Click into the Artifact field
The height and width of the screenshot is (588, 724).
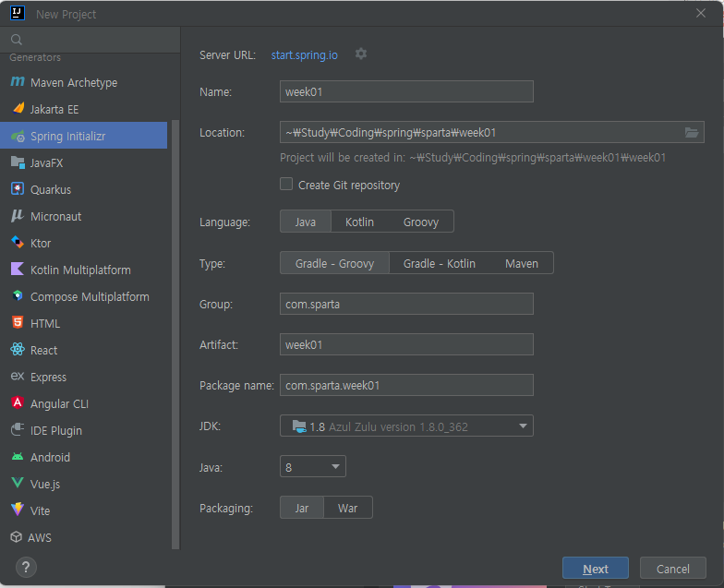pos(406,345)
